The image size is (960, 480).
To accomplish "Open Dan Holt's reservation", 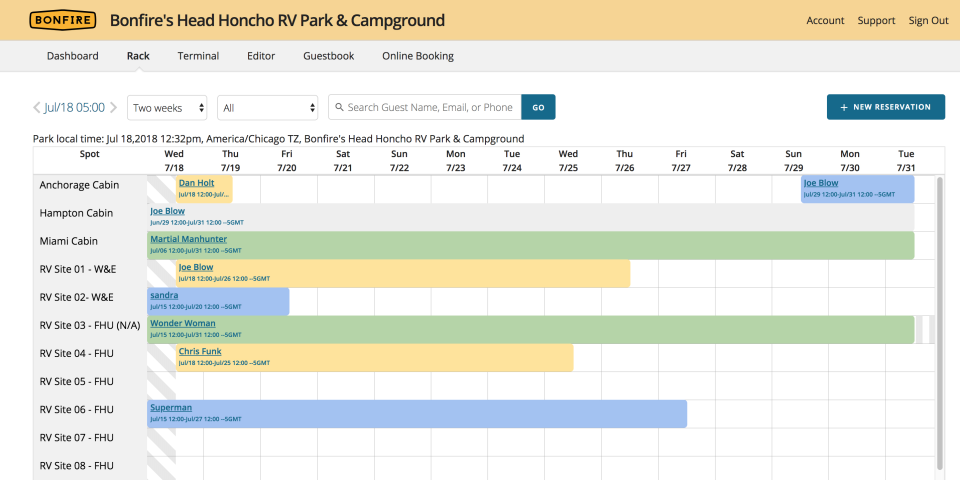I will pos(196,183).
